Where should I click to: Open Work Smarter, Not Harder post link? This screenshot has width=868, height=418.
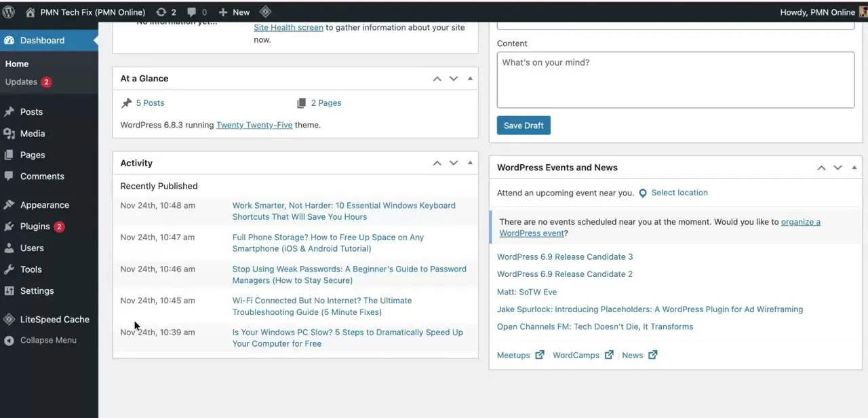[344, 211]
